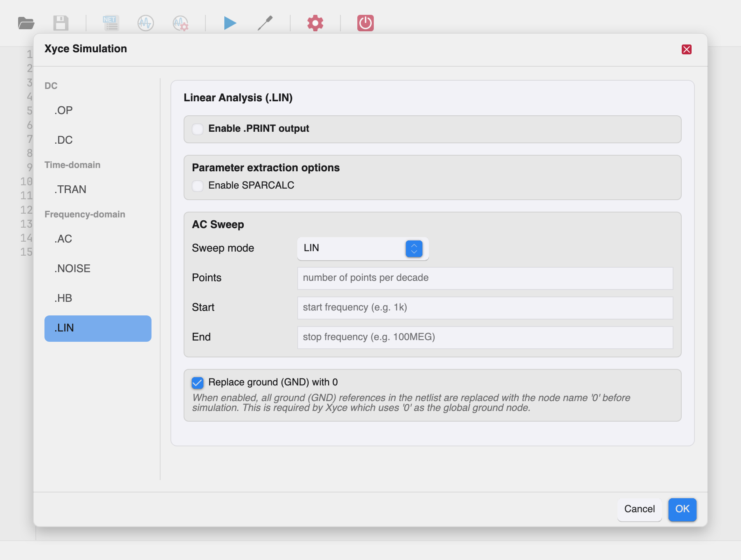This screenshot has width=741, height=560.
Task: Enable SPARCALC checkbox
Action: tap(198, 186)
